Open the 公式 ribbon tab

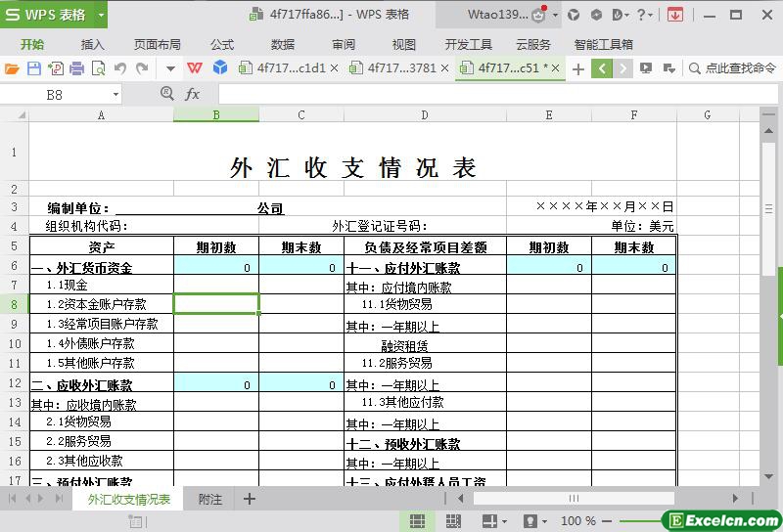pos(222,44)
